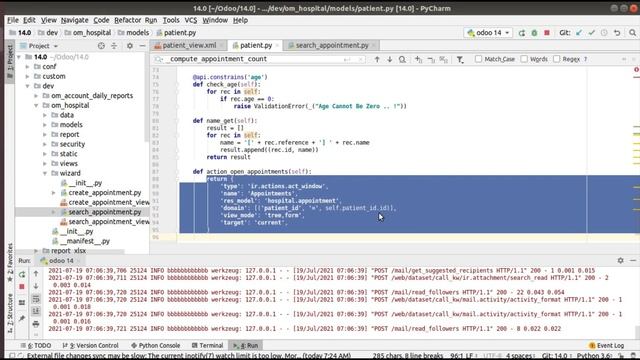Collapse the om_hospital folder
Screen dimensions: 640x360
36,106
